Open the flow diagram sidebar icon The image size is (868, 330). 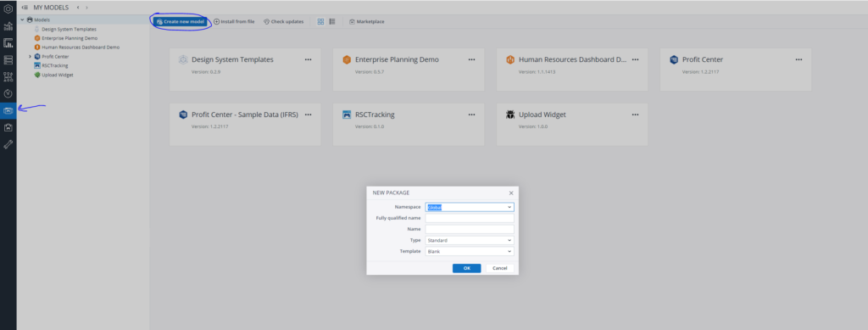(8, 77)
